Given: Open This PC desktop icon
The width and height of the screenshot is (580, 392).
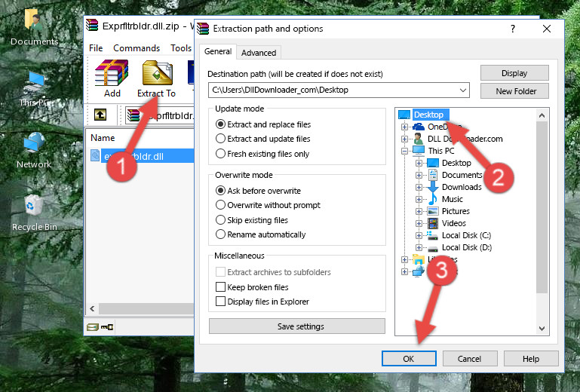Looking at the screenshot, I should tap(34, 89).
